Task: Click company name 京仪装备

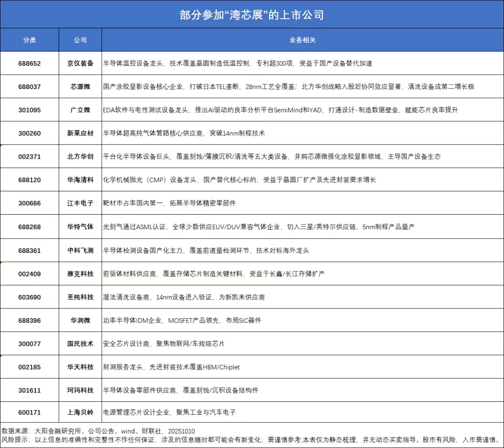Action: (x=80, y=63)
